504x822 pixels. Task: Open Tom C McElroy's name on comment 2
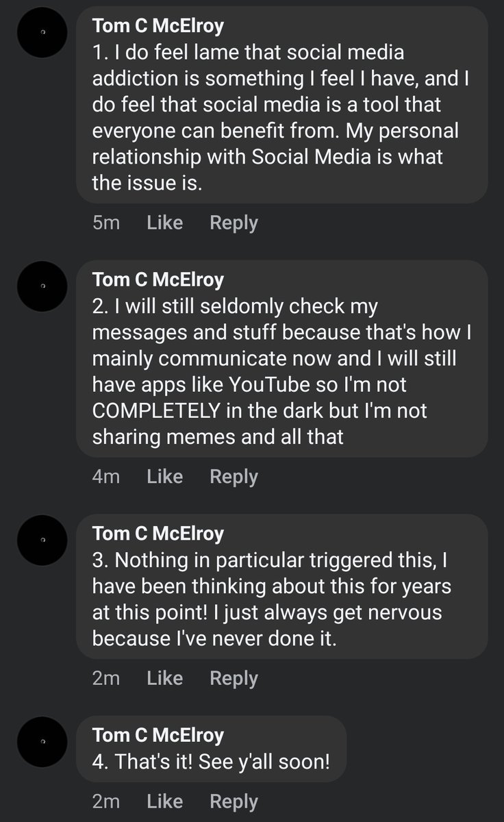click(x=158, y=280)
